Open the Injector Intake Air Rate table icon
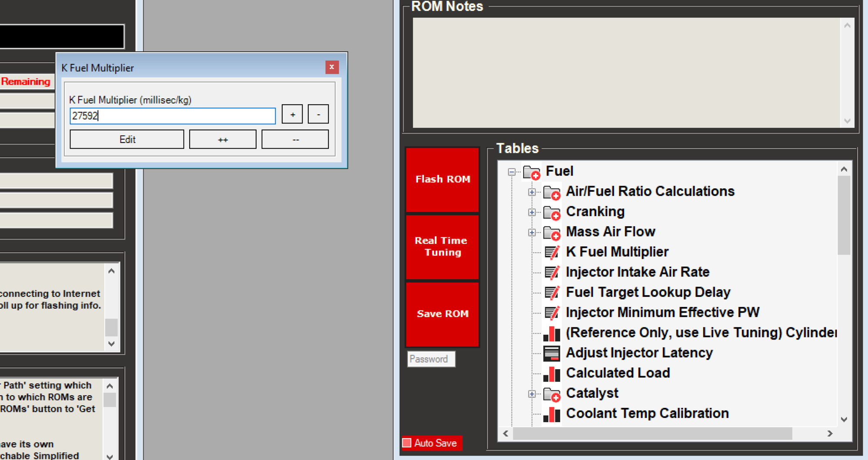Screen dimensions: 868x460 [552, 272]
